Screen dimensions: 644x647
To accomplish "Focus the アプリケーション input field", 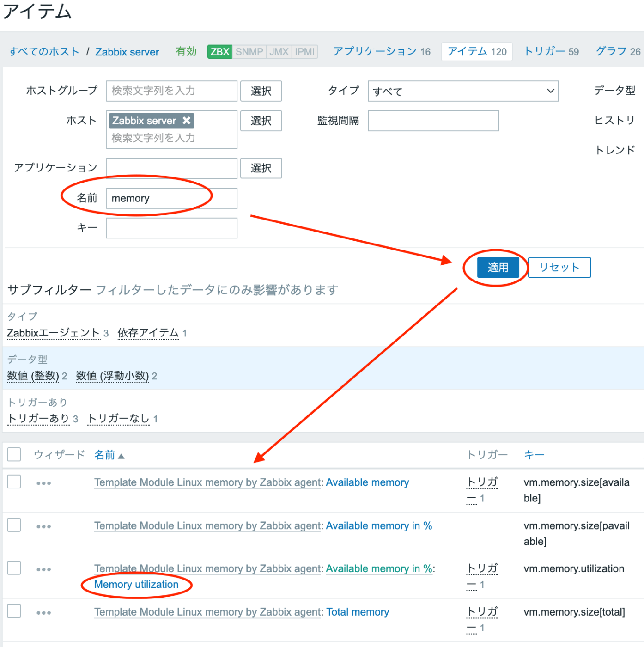I will [172, 168].
